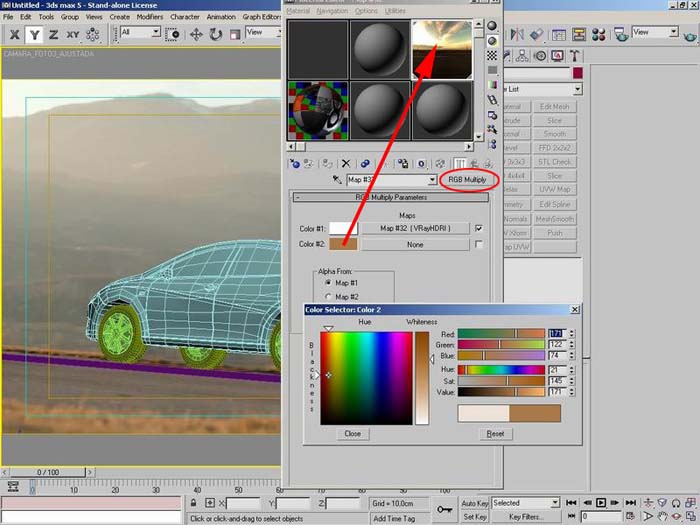Restrict transform to Y axis button
Viewport: 700px width, 525px height.
click(x=35, y=35)
